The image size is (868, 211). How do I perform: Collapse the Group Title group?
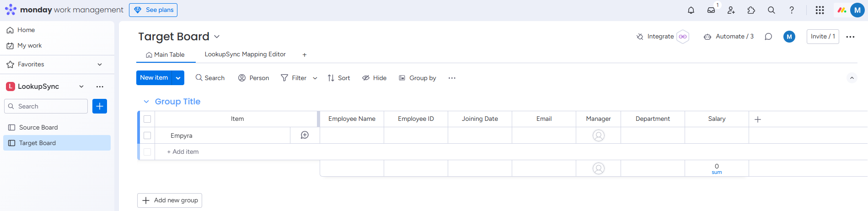pyautogui.click(x=146, y=102)
